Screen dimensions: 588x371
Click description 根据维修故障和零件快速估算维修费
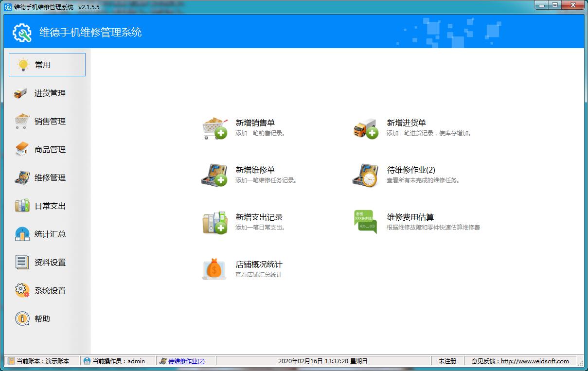(x=433, y=227)
